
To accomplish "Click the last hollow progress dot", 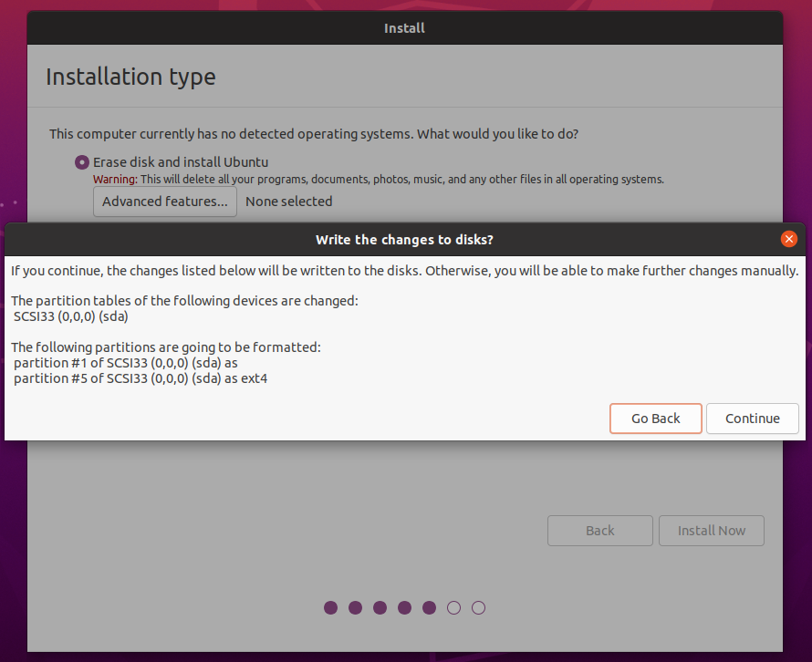I will (x=479, y=607).
